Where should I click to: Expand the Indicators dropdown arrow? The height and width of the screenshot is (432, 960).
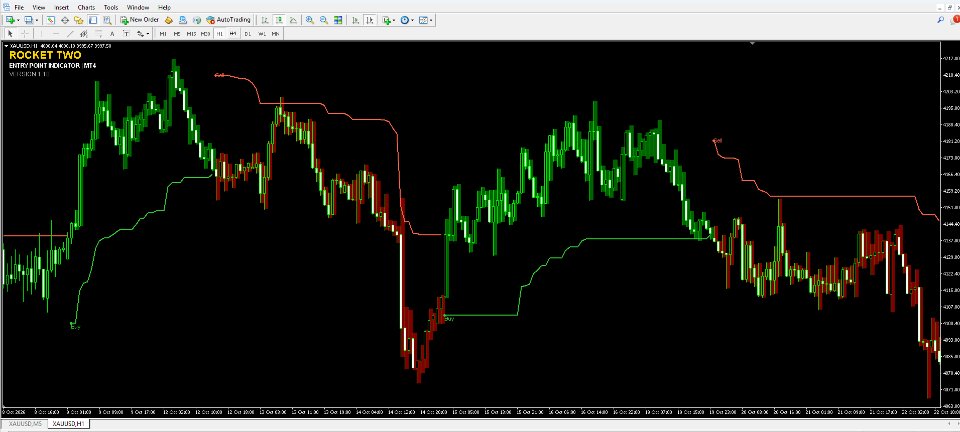[x=394, y=20]
